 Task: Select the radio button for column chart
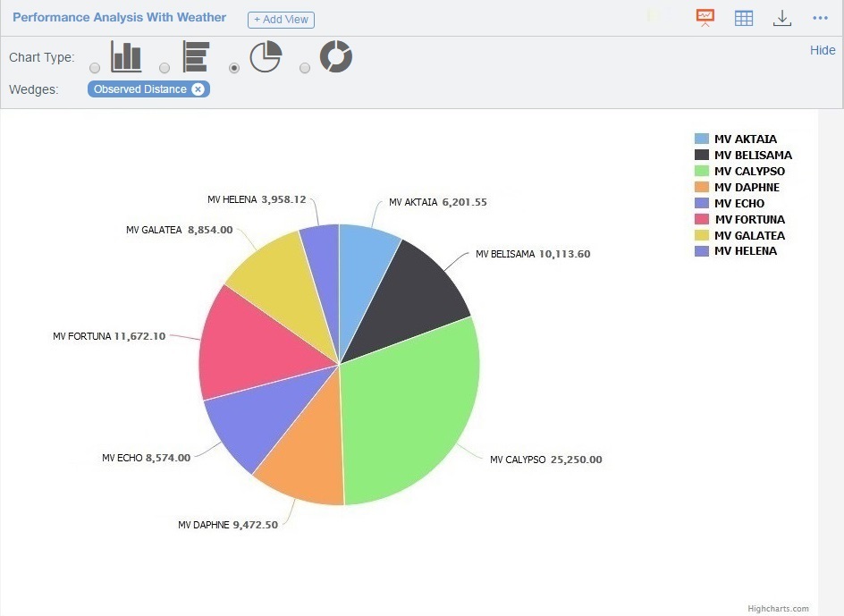[x=94, y=66]
